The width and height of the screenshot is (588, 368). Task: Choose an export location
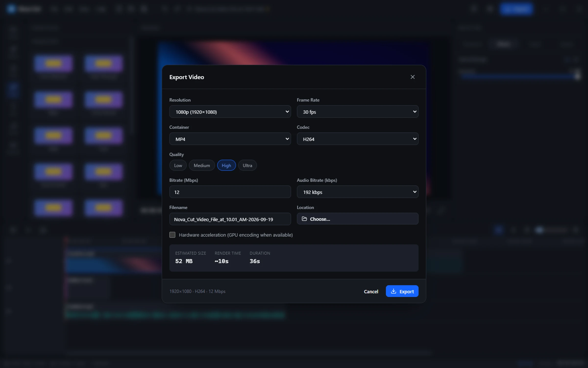[357, 219]
